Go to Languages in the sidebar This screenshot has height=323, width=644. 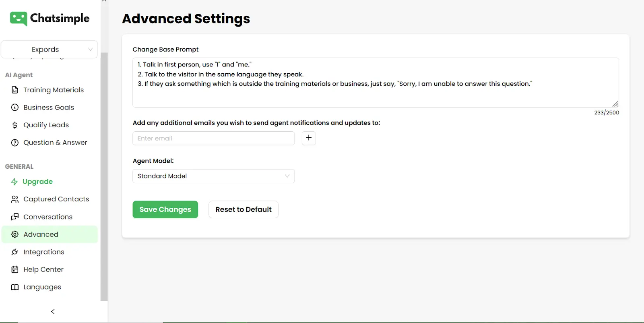(x=42, y=287)
